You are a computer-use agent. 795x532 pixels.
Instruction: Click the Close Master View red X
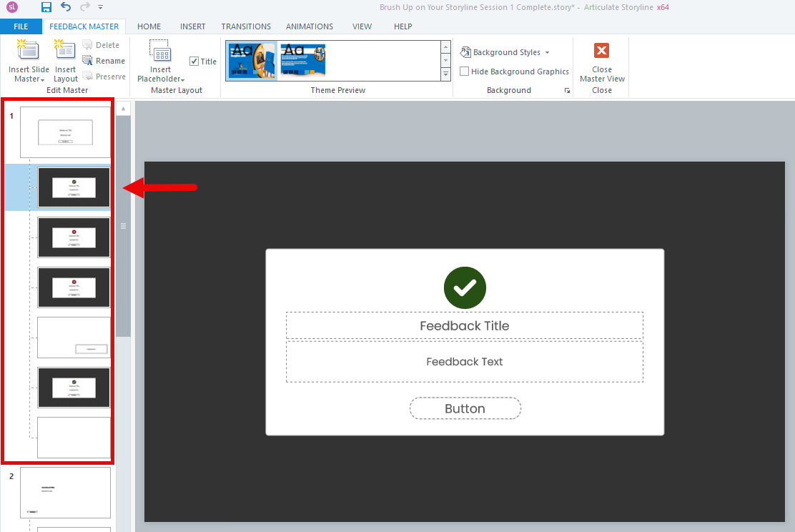tap(602, 50)
